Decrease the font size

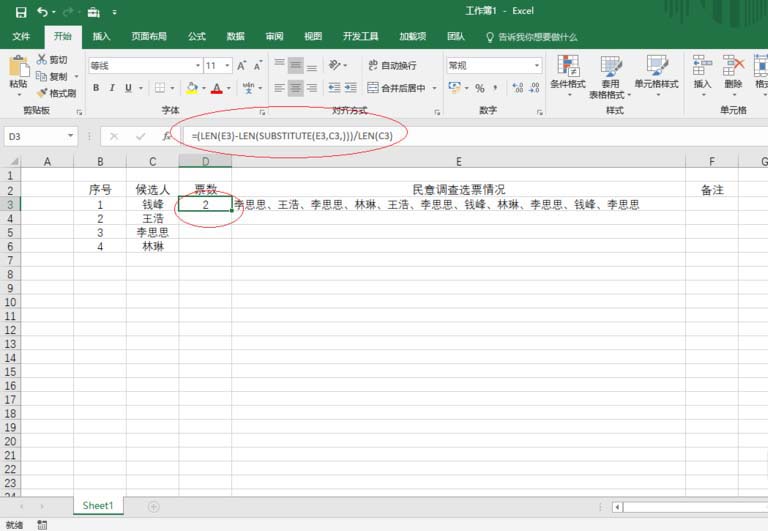(258, 65)
